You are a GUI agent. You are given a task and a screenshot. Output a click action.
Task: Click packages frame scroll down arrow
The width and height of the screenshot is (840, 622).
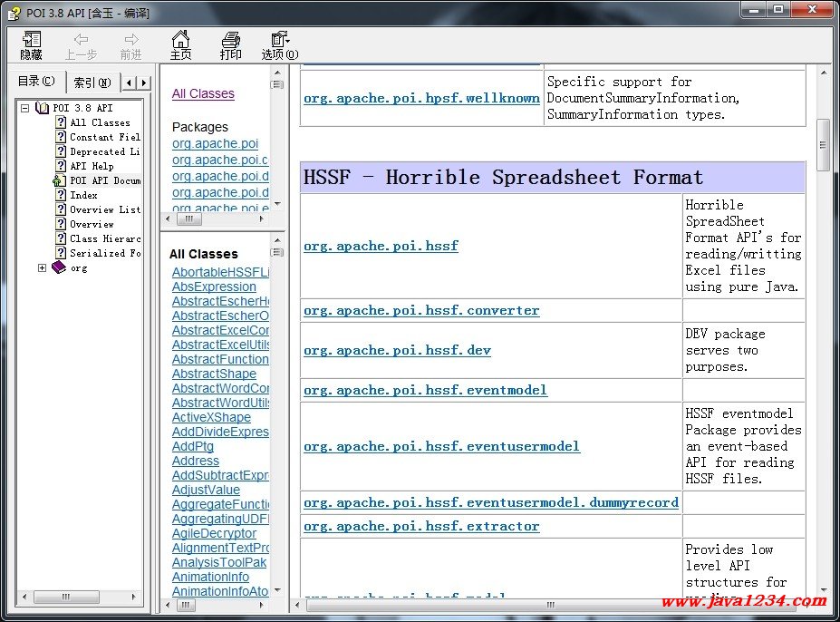tap(277, 204)
